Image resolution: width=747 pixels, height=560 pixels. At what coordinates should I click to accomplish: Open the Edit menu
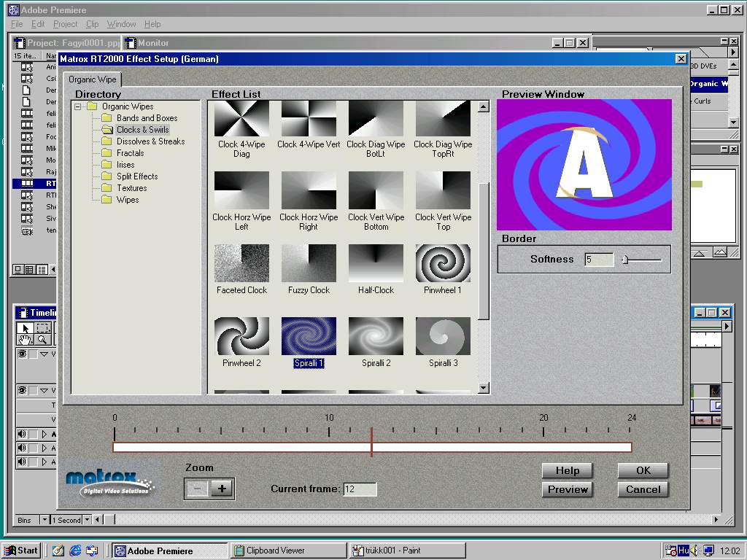(x=38, y=24)
